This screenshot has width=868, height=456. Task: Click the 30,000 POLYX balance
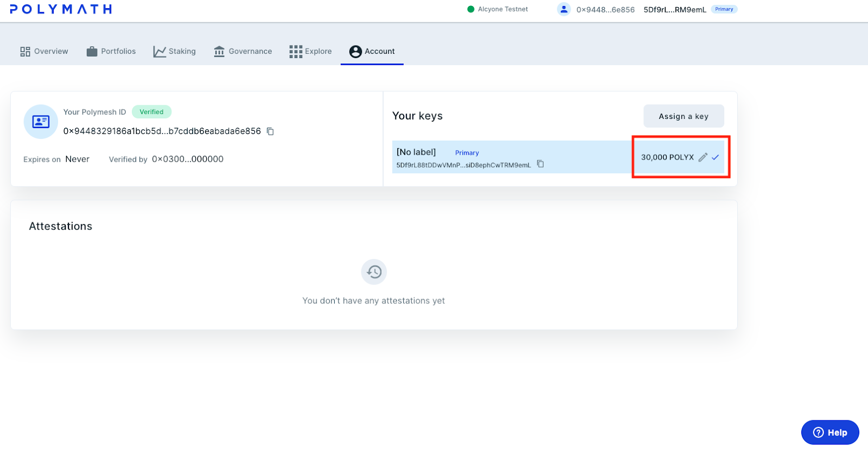tap(667, 157)
